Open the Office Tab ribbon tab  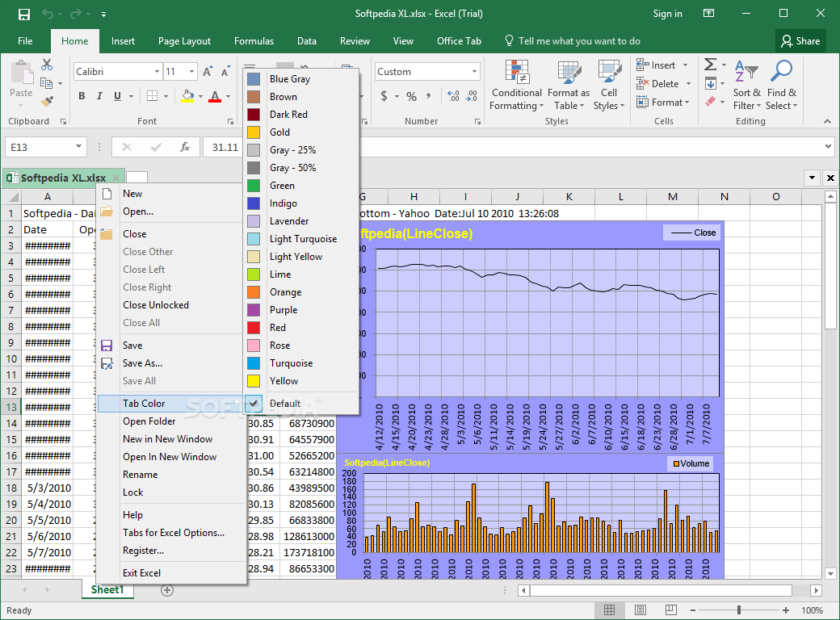[x=459, y=41]
